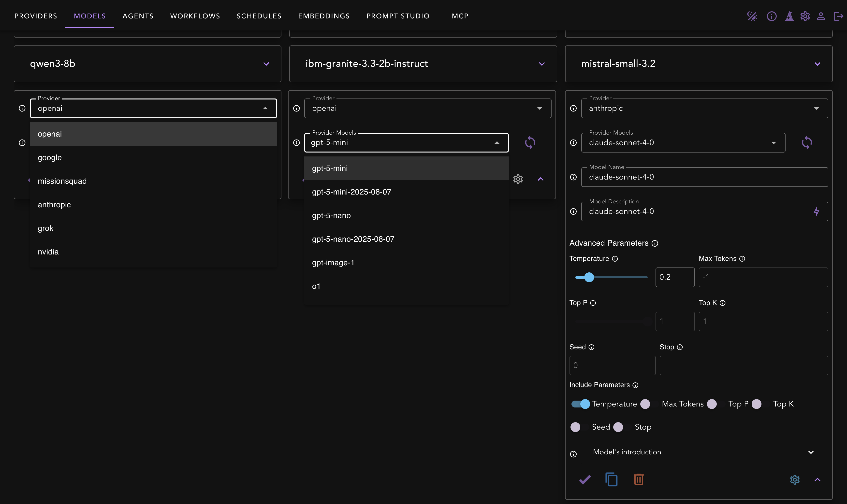Pick grok in the provider list
Screen dimensions: 847x504
153,228
